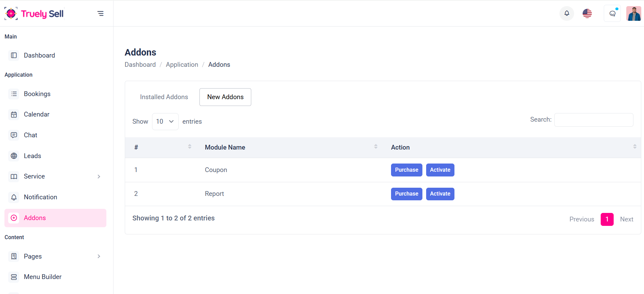The image size is (644, 294).
Task: Open Leads from the sidebar
Action: pos(32,156)
